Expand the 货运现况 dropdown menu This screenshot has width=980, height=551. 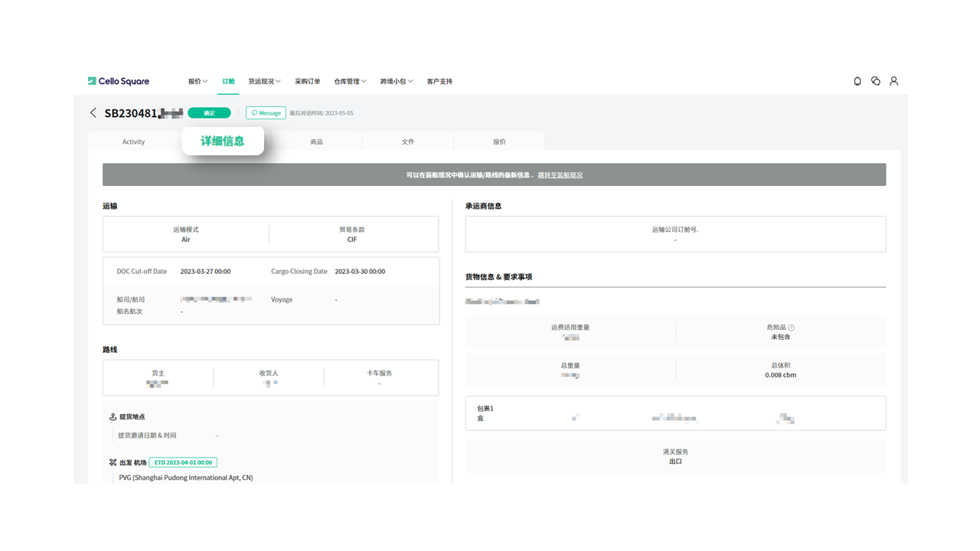(x=264, y=81)
